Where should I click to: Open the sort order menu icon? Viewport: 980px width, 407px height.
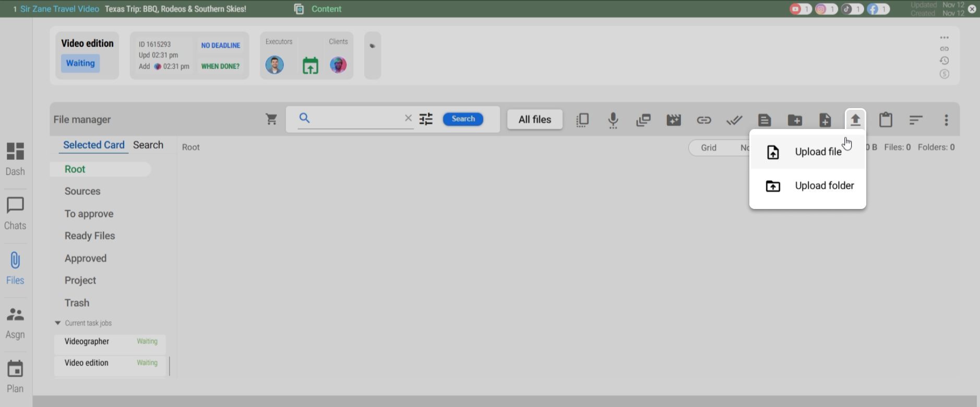(916, 120)
